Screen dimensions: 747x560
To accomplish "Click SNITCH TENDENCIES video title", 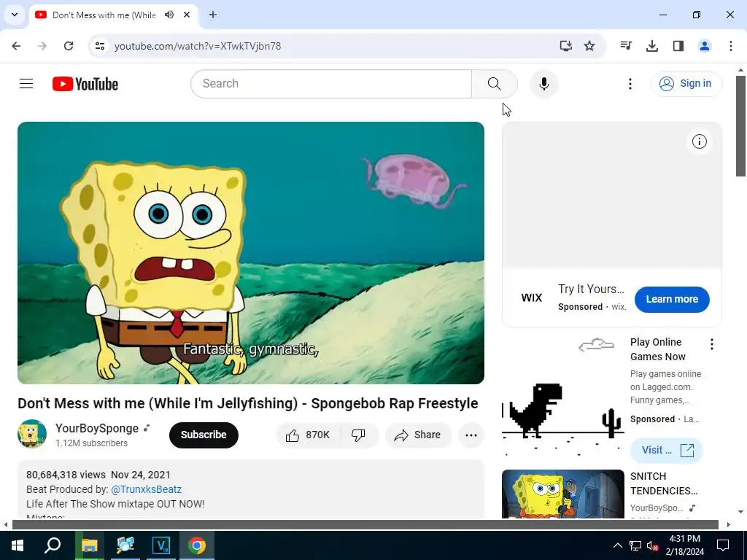I will pyautogui.click(x=664, y=483).
